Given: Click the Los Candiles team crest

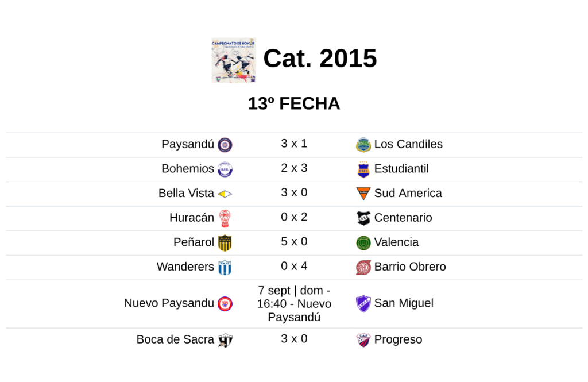Looking at the screenshot, I should 363,145.
